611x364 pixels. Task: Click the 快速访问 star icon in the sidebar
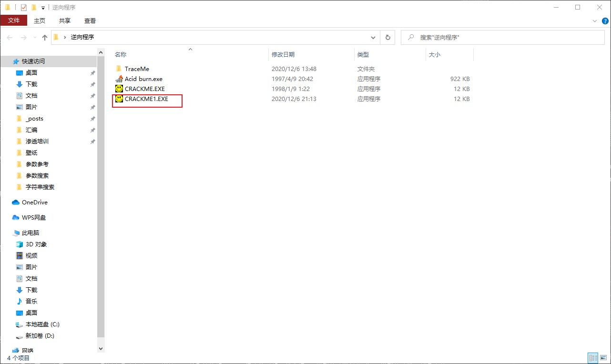tap(16, 61)
